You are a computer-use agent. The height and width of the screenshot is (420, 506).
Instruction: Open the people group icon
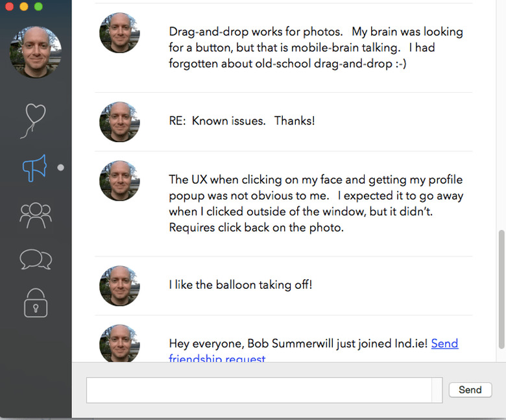[35, 215]
